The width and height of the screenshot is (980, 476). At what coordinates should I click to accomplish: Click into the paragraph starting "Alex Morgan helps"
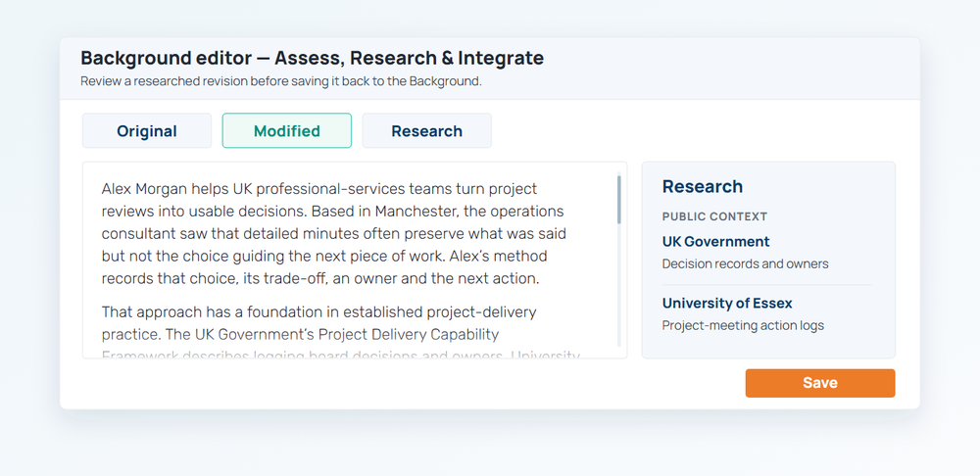click(334, 234)
